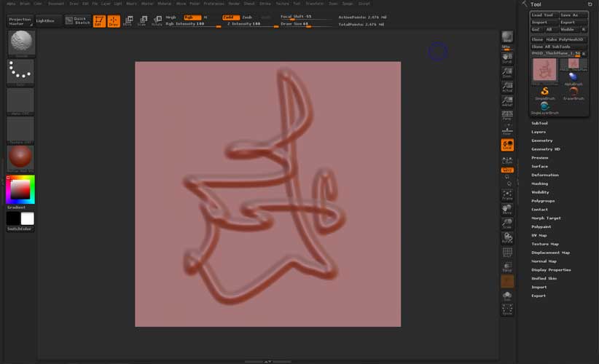Image resolution: width=599 pixels, height=364 pixels.
Task: Select the AlphaBrush tool icon
Action: [x=573, y=79]
